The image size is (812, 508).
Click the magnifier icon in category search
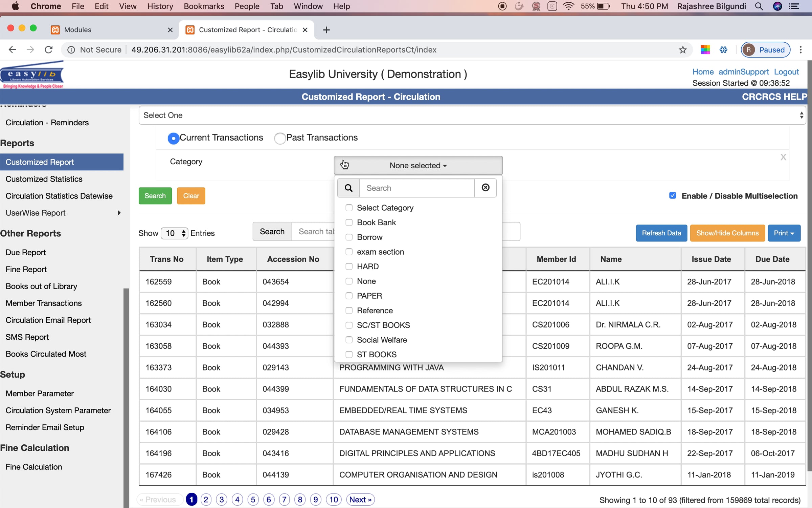coord(348,188)
